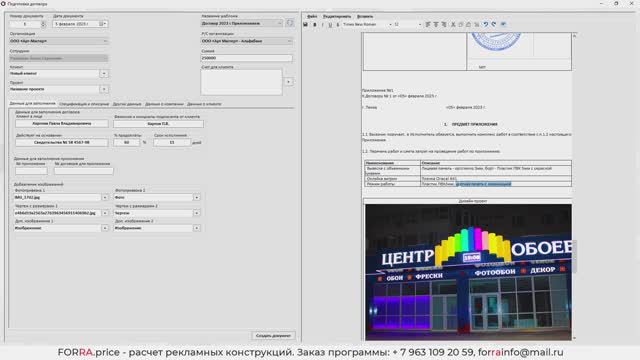Click the Сумма input field

247,58
